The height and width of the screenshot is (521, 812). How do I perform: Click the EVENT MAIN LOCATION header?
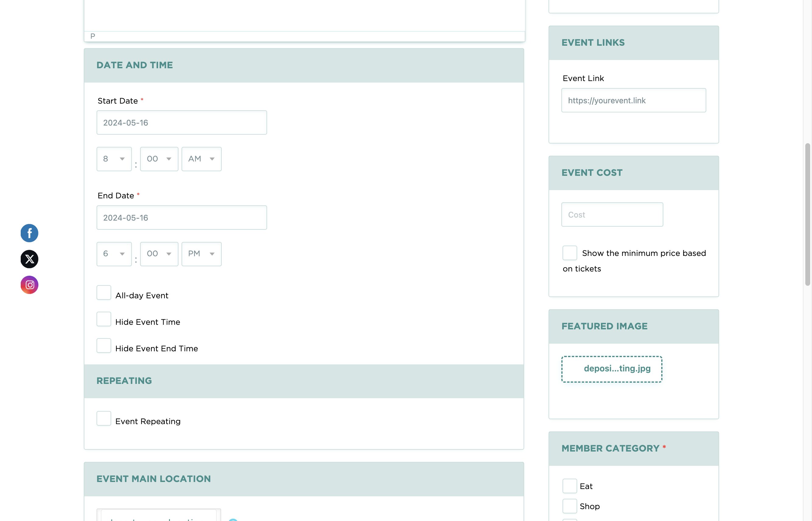pos(304,479)
